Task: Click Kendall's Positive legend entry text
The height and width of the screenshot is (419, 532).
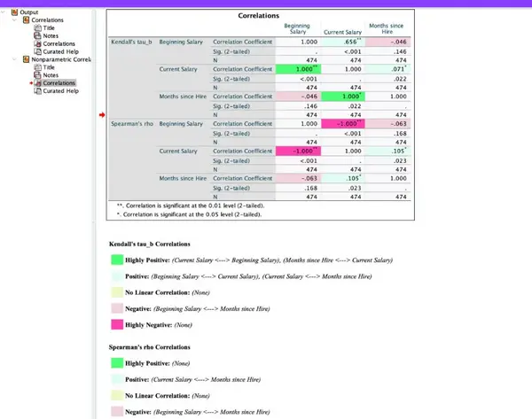Action: 248,276
